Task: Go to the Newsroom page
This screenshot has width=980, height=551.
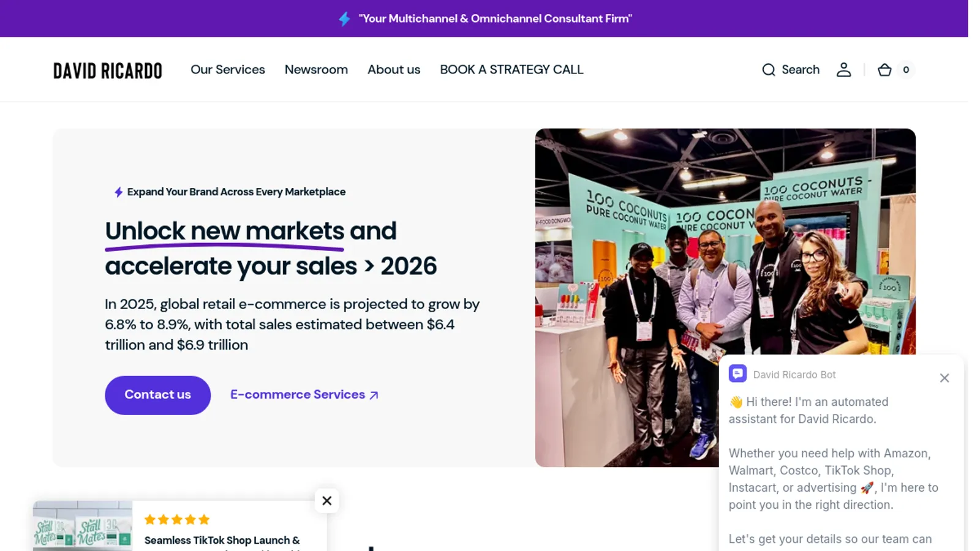Action: coord(316,70)
